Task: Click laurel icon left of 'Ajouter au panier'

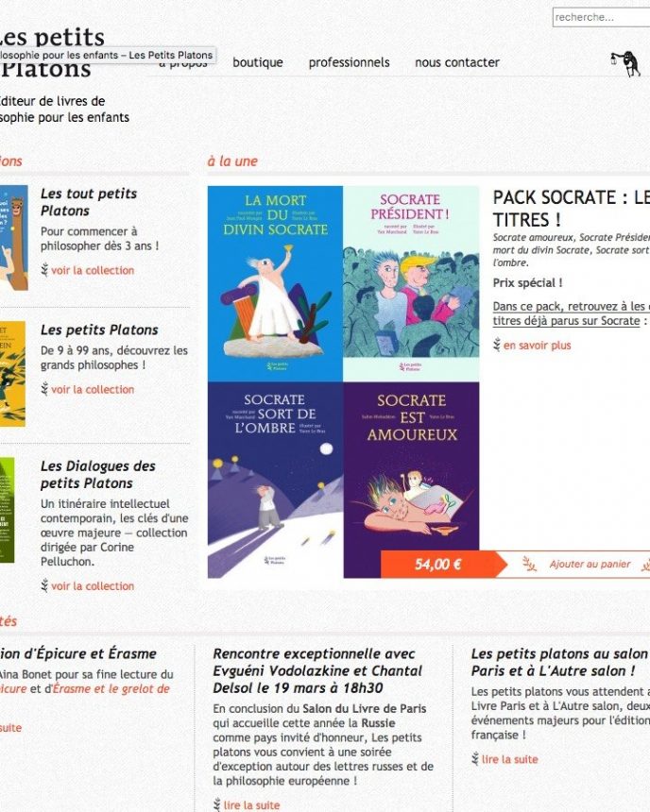Action: (x=529, y=564)
